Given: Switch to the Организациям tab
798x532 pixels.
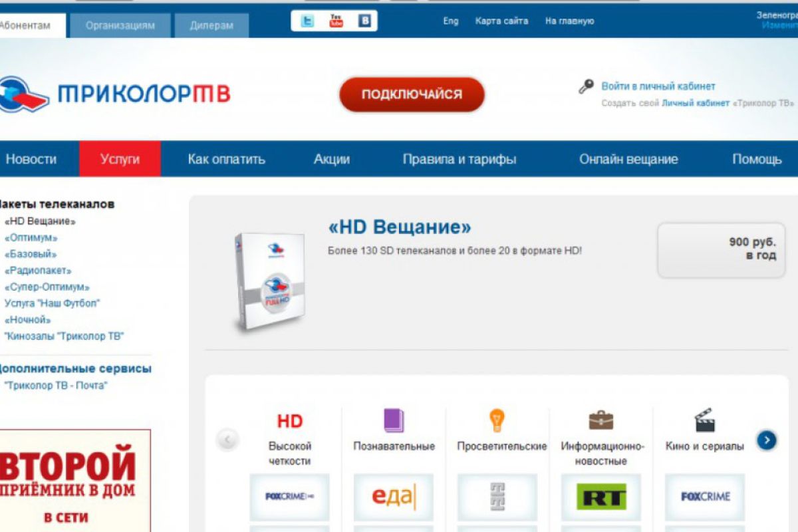Looking at the screenshot, I should (x=120, y=26).
